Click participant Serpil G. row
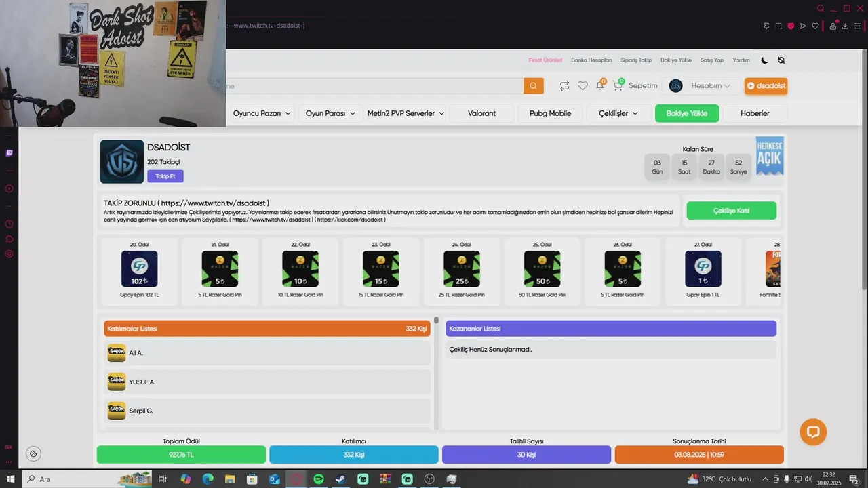 [267, 411]
